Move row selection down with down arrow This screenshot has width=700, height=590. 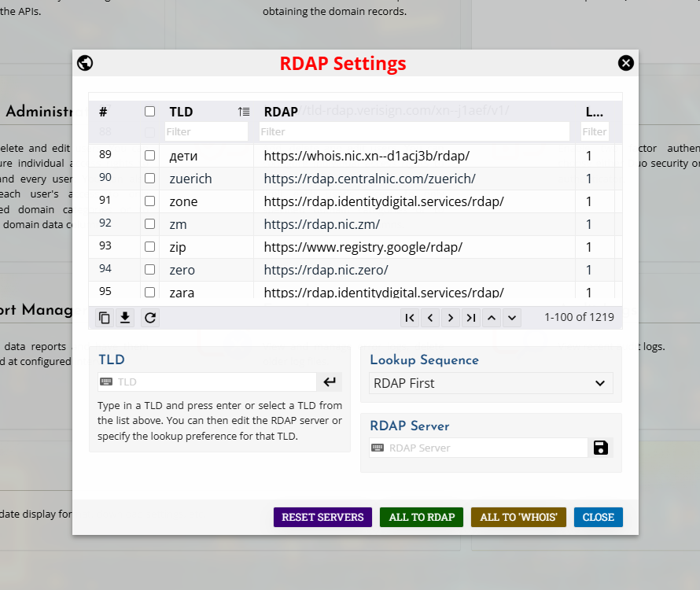tap(512, 318)
